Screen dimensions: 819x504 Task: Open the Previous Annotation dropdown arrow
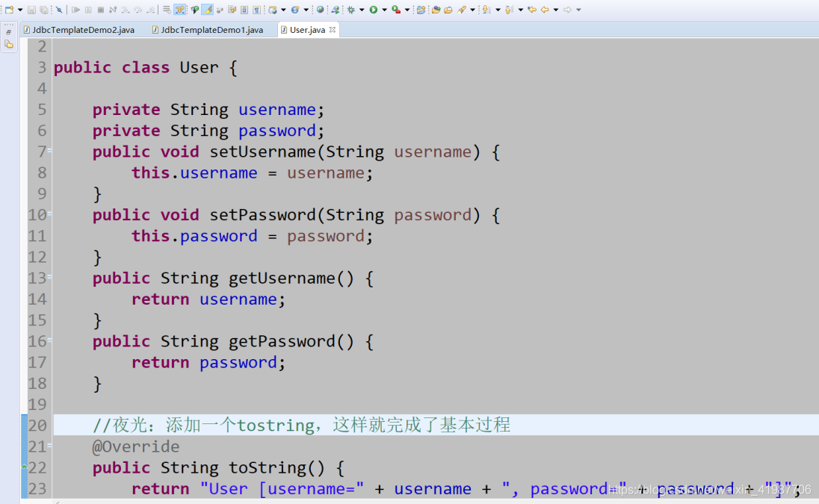coord(521,10)
